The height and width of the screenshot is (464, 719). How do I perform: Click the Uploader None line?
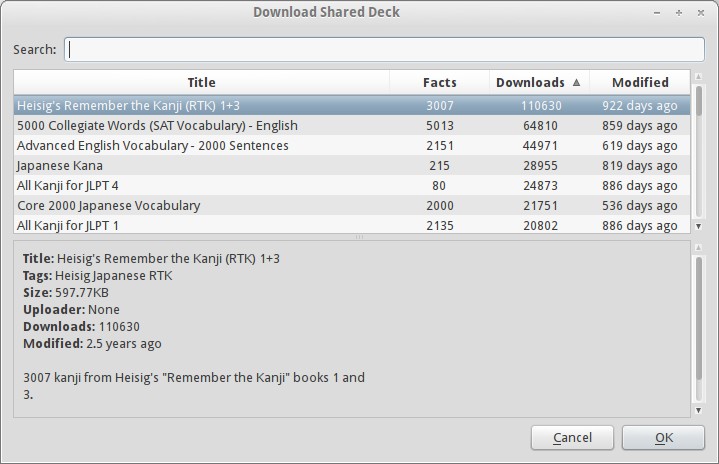(71, 309)
